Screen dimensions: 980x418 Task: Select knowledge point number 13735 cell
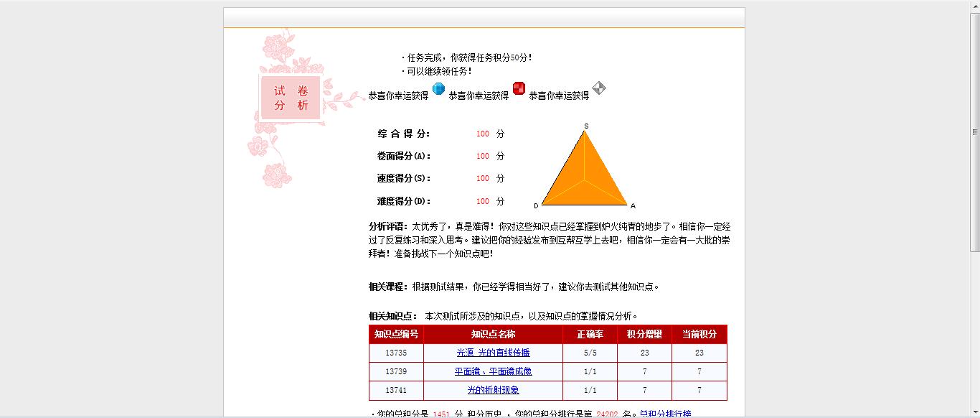(396, 353)
